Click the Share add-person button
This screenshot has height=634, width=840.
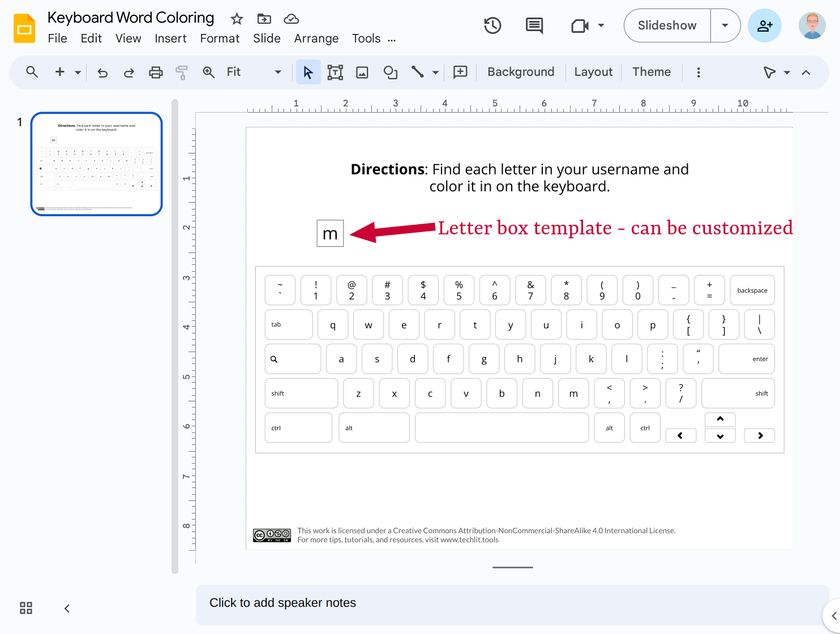765,25
